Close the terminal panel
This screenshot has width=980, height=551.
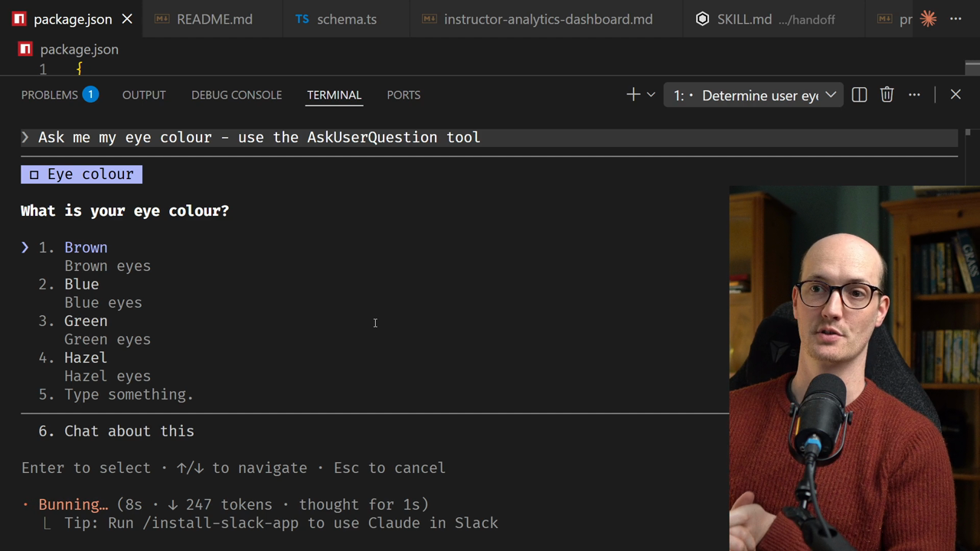pyautogui.click(x=955, y=95)
